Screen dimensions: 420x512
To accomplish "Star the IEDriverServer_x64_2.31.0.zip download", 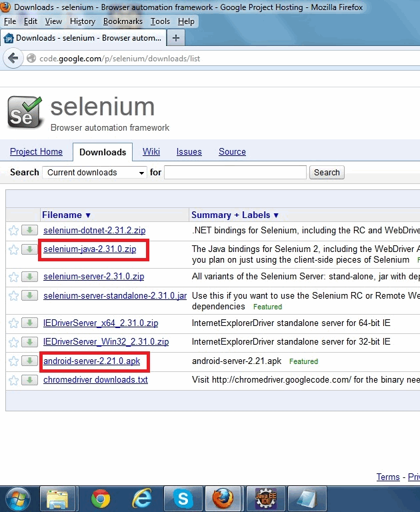I will point(14,323).
